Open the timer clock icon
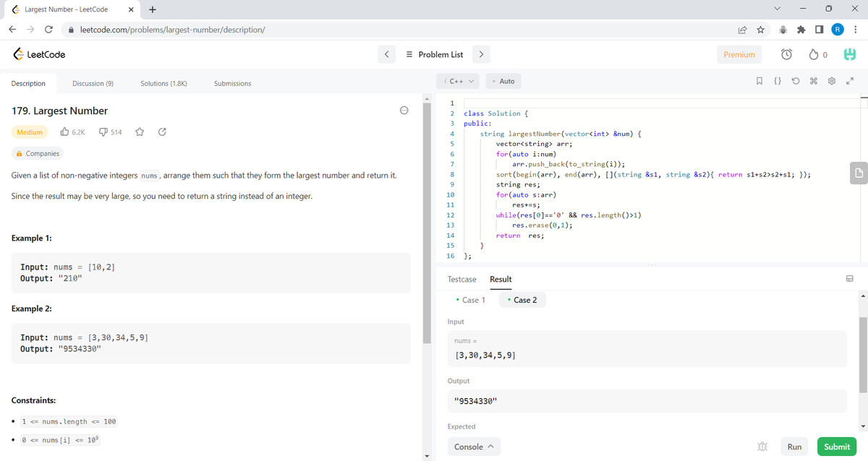The image size is (868, 461). [786, 54]
